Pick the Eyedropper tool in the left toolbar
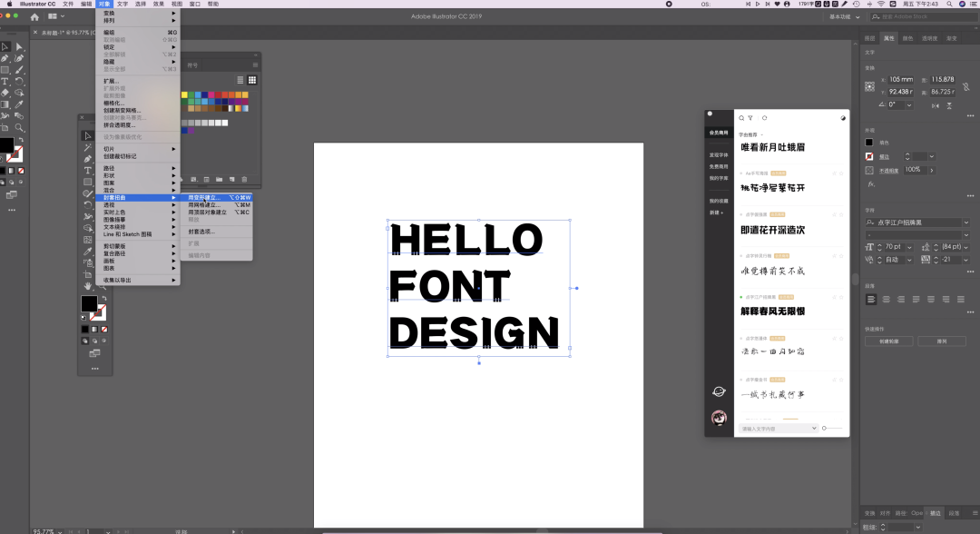The height and width of the screenshot is (534, 980). coord(18,104)
